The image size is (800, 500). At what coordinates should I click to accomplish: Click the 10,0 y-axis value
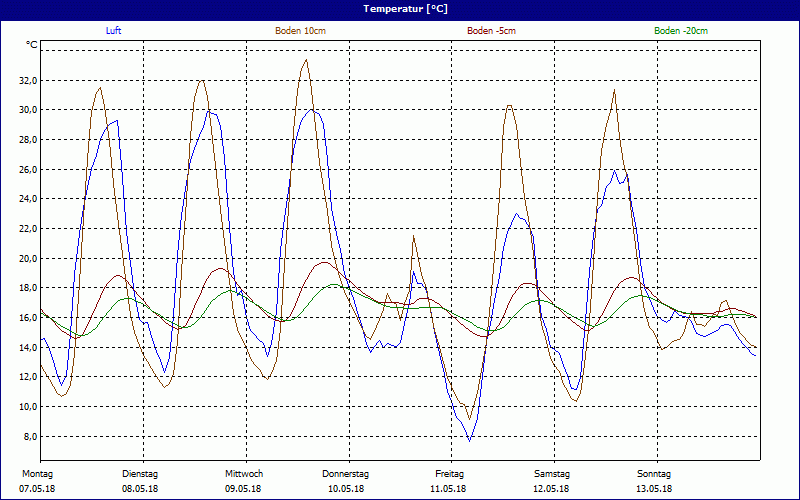(x=27, y=407)
